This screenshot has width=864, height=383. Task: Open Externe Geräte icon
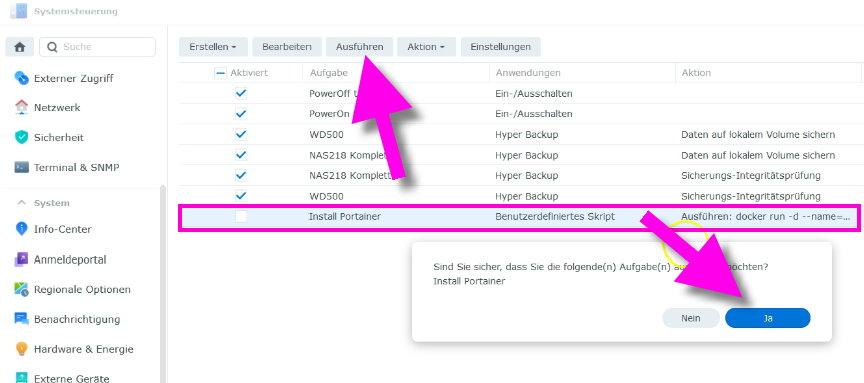[x=21, y=378]
